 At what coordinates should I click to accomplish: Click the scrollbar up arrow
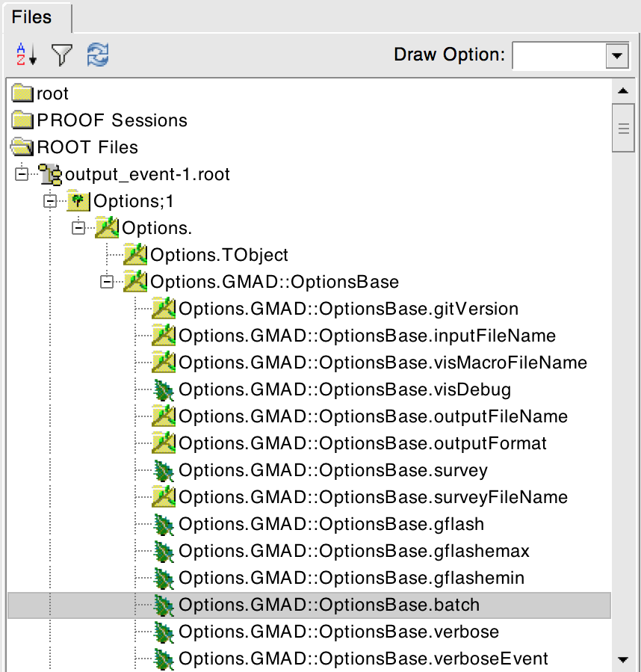[623, 91]
